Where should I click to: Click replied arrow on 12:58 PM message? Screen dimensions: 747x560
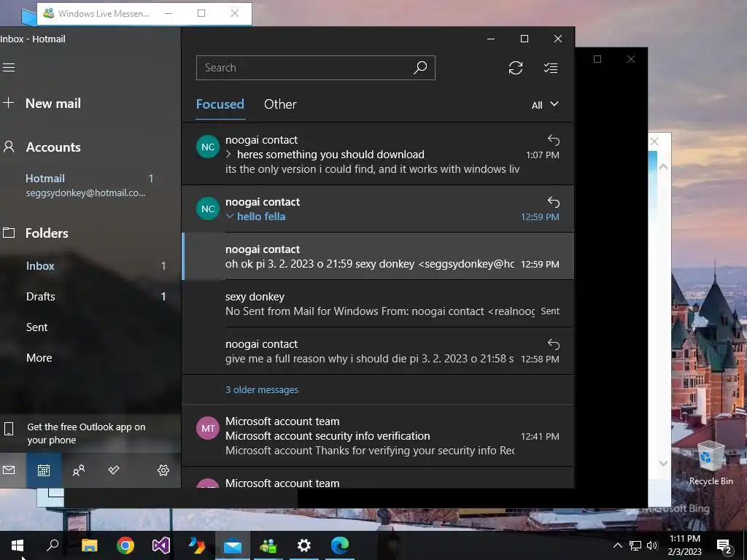point(553,344)
